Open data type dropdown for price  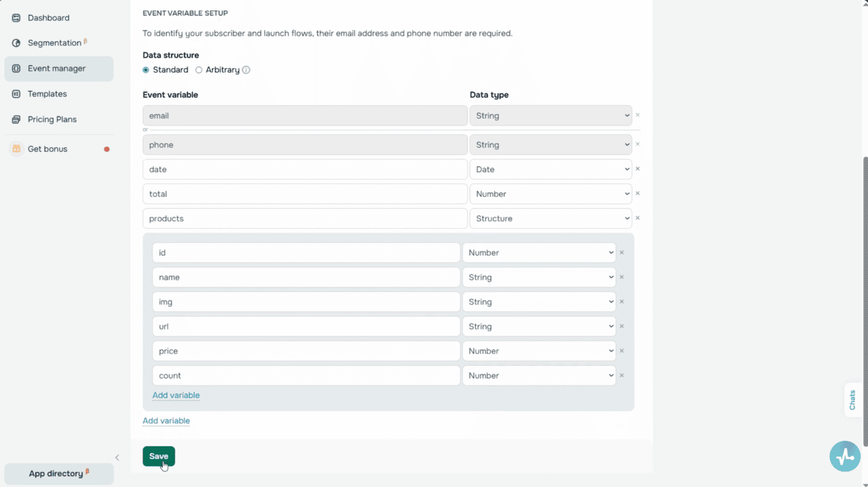click(539, 351)
